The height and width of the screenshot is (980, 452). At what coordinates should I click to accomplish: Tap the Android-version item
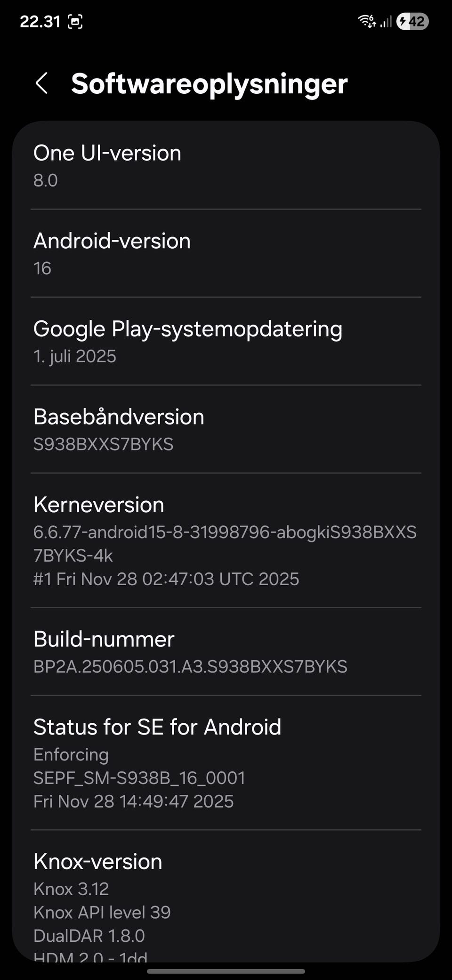coord(226,253)
